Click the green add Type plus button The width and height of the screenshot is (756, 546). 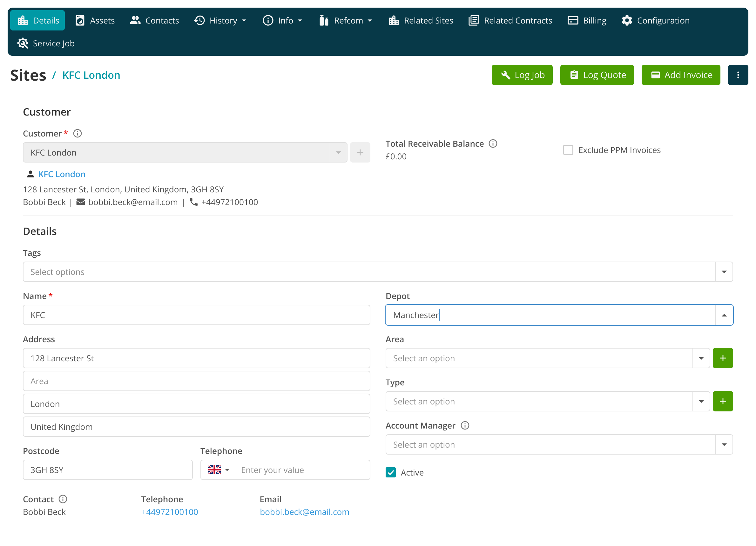click(x=723, y=402)
